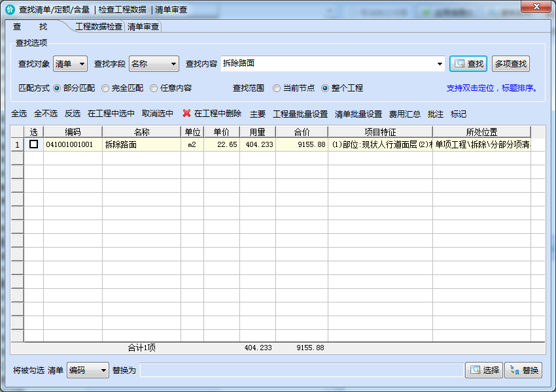556x392 pixels.
Task: Open the 编码 replace field dropdown
Action: pos(88,370)
